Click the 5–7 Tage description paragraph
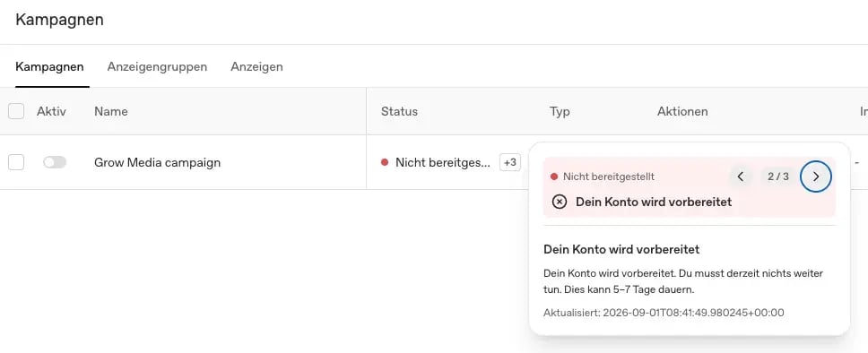868x353 pixels. coord(683,281)
